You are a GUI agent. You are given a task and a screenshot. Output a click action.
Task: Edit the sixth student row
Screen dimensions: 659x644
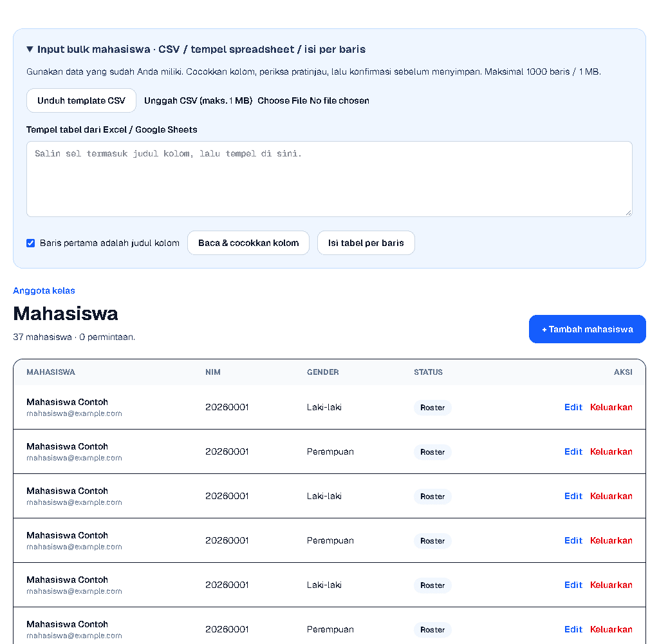click(573, 629)
